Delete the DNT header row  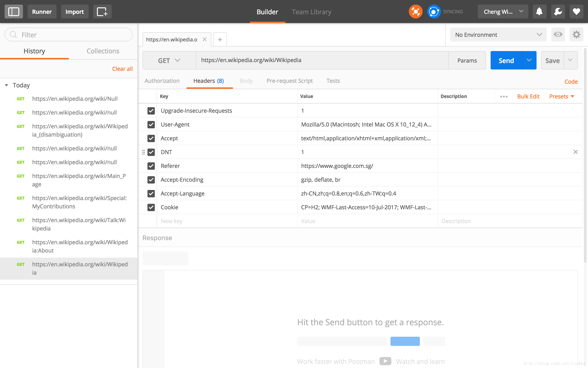coord(575,152)
